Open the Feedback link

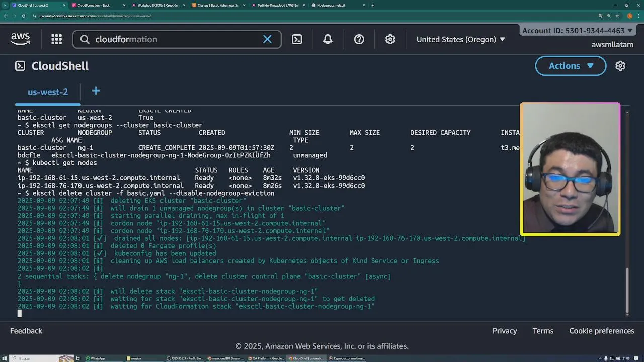click(x=26, y=331)
